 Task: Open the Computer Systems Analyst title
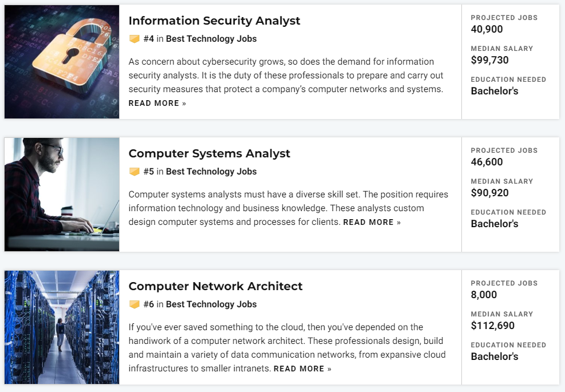[209, 153]
